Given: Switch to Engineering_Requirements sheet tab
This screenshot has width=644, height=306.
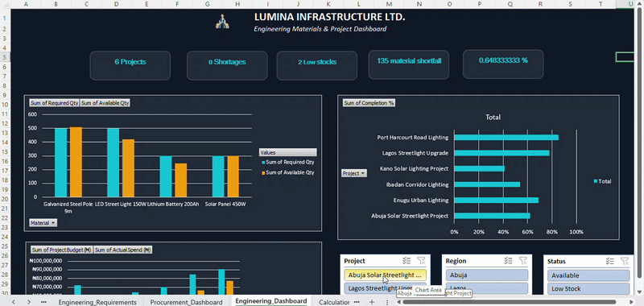Looking at the screenshot, I should tap(97, 302).
